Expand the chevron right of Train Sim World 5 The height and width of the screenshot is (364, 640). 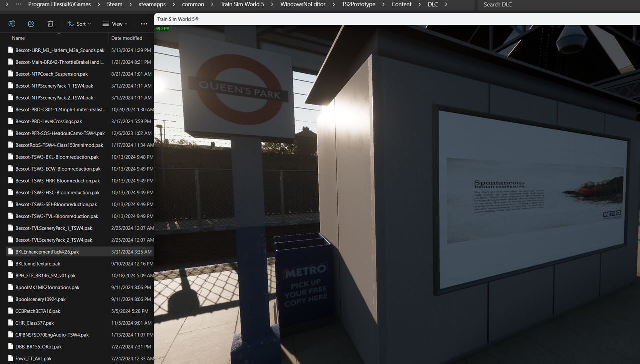[x=272, y=4]
